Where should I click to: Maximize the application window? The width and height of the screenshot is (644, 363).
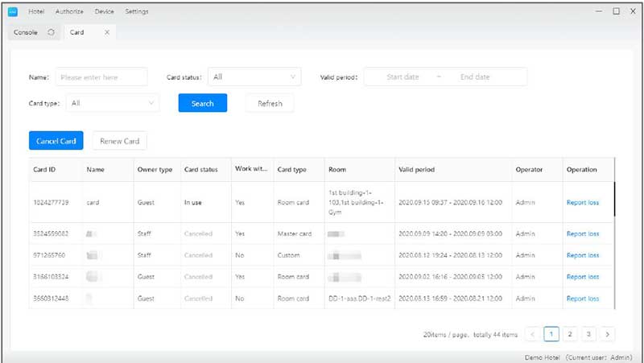click(616, 11)
